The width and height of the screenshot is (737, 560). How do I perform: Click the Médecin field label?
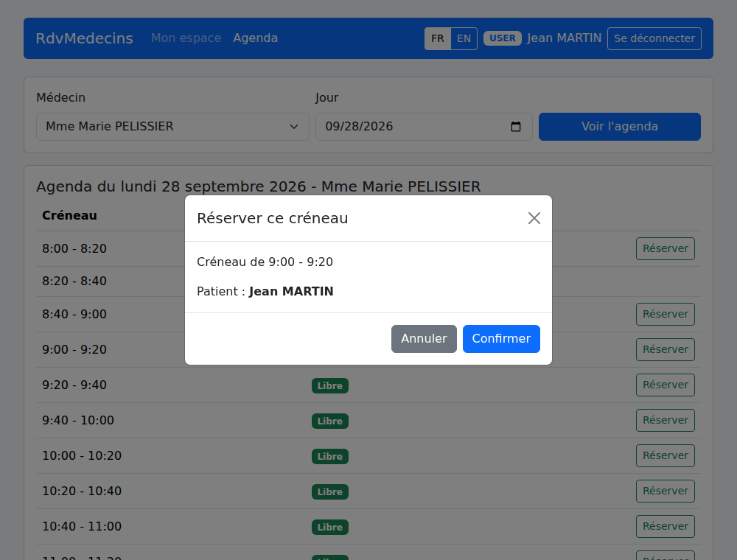click(61, 98)
